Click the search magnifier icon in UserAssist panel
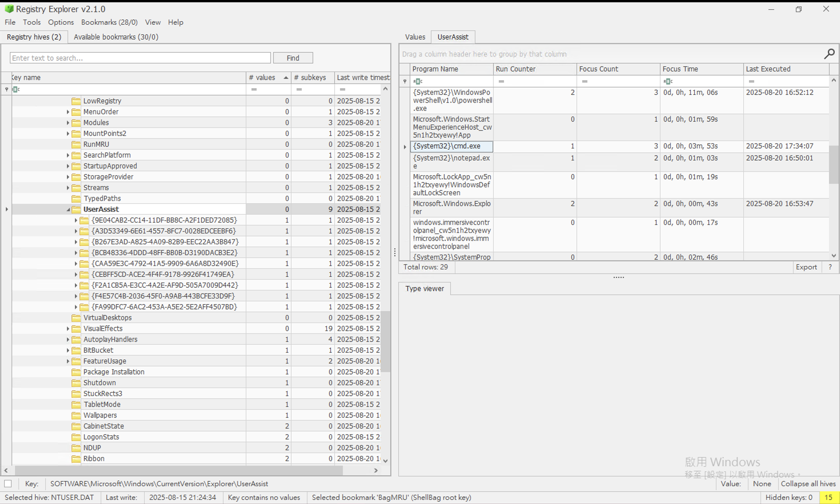Screen dimensions: 840x504 (x=829, y=54)
